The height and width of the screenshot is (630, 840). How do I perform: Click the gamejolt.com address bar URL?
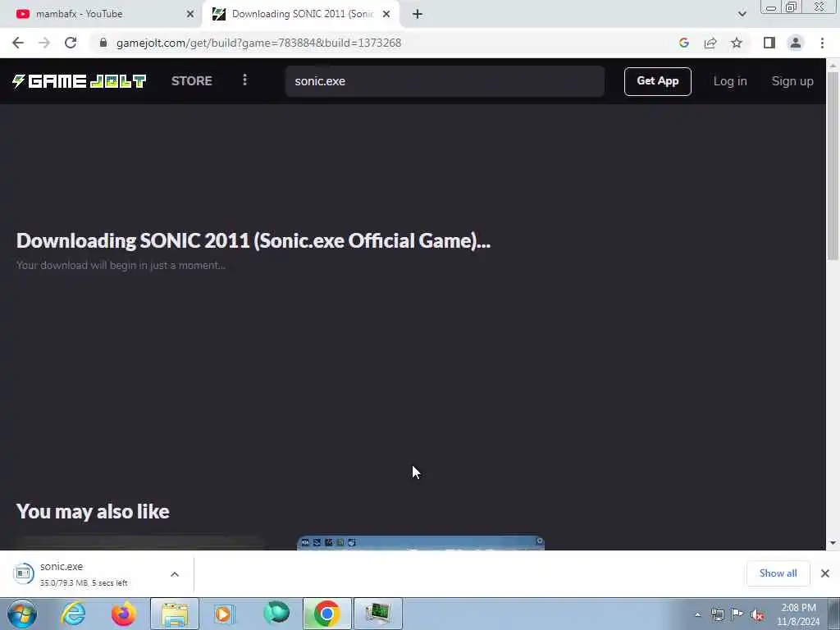click(258, 43)
